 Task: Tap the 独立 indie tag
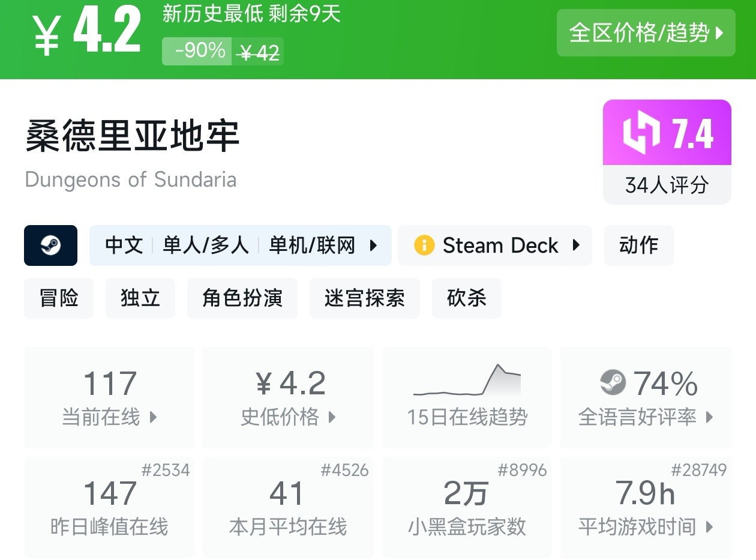(140, 298)
